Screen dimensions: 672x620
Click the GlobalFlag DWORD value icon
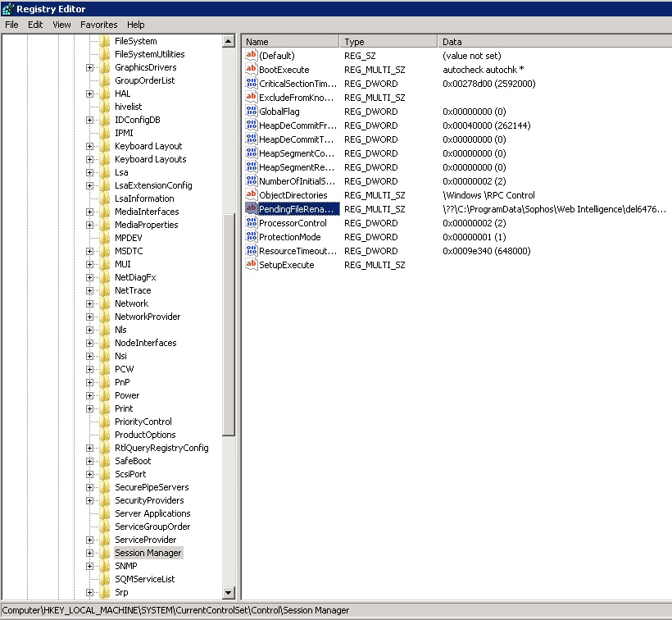point(252,112)
